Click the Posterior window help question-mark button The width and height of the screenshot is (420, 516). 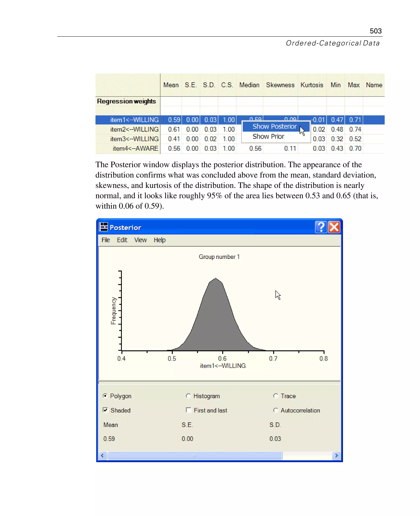pos(321,227)
